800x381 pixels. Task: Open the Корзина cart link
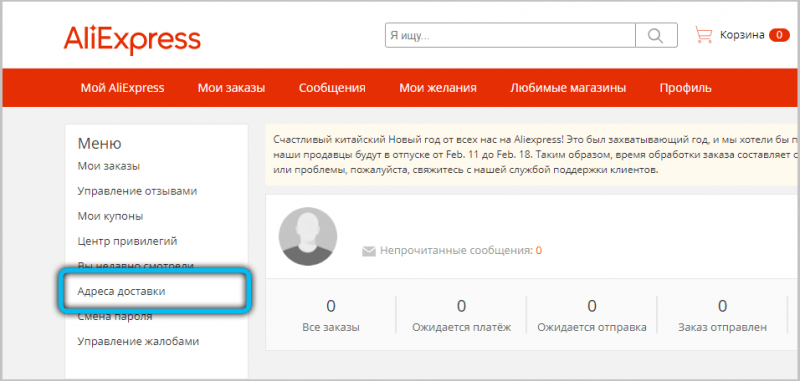point(742,35)
